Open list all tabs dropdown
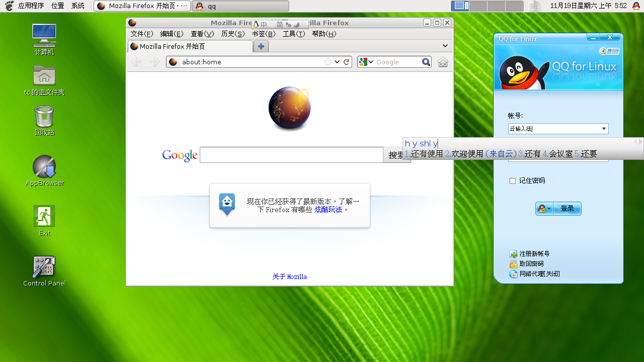The image size is (644, 362). [x=445, y=46]
